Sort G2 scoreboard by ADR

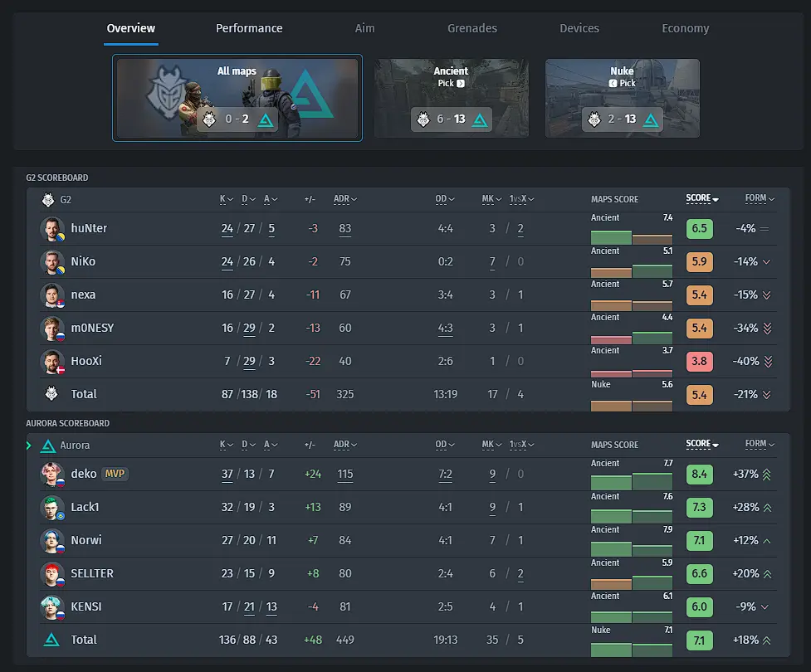coord(345,199)
